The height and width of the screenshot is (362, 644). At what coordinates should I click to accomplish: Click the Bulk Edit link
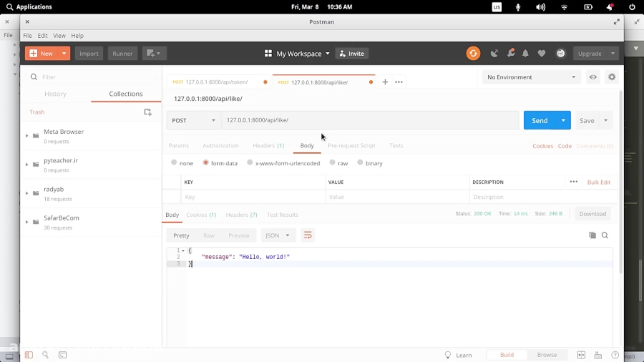[x=598, y=182]
